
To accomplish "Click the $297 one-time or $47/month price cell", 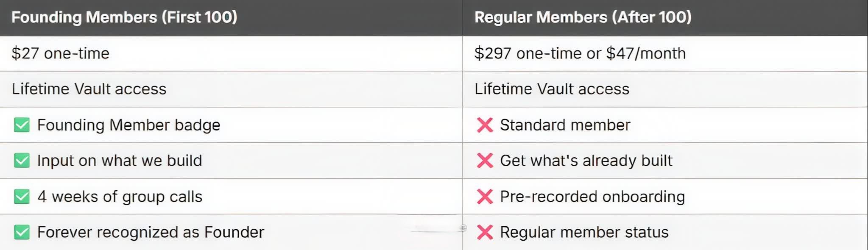I will [x=580, y=53].
